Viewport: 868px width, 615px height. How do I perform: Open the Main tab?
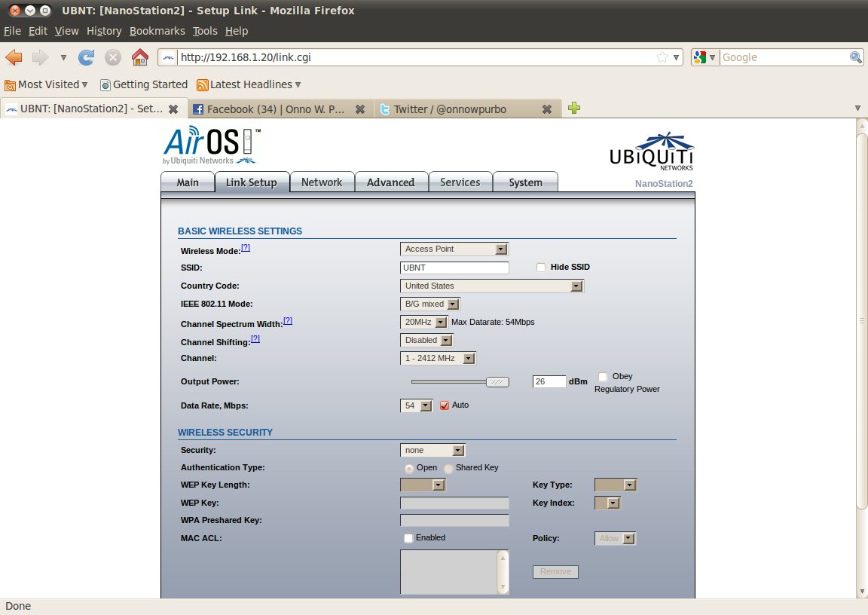(188, 182)
